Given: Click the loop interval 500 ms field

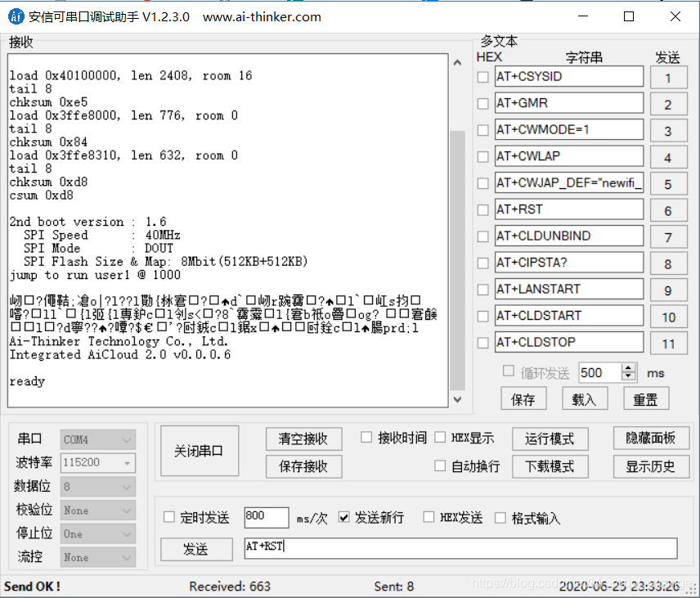Looking at the screenshot, I should [600, 372].
